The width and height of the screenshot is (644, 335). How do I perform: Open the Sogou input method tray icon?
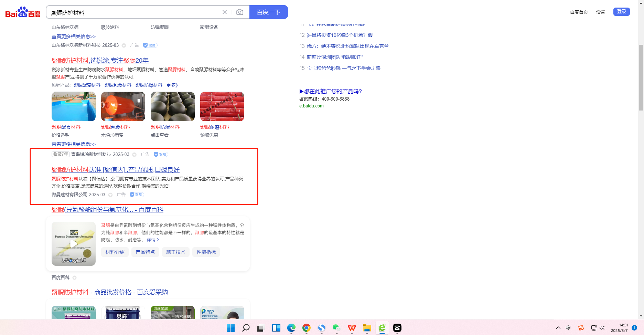(581, 328)
